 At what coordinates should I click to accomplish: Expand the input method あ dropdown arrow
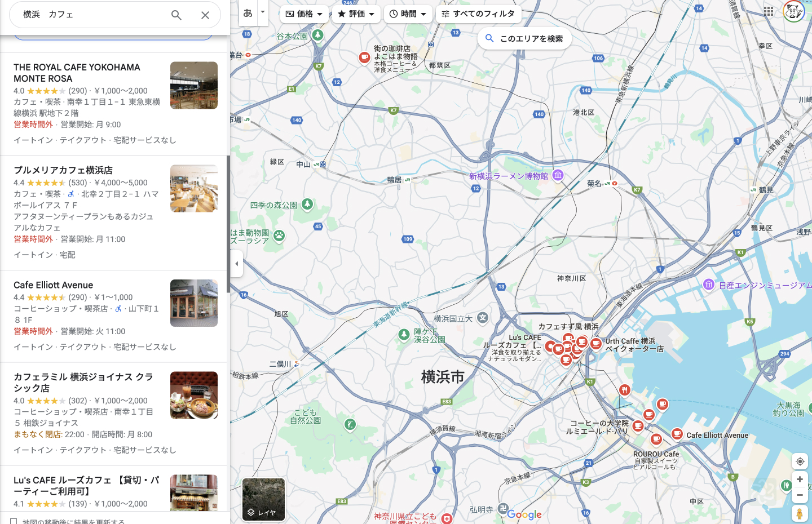(x=263, y=12)
